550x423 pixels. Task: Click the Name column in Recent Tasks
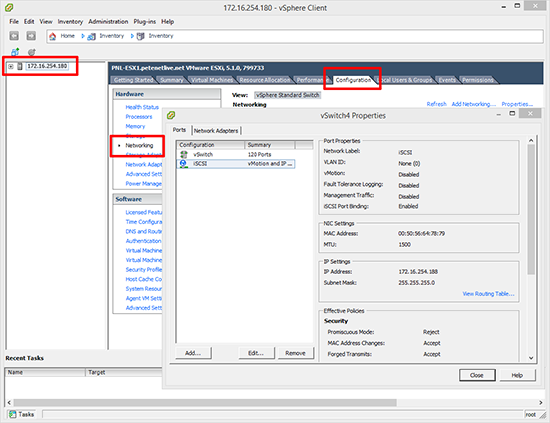[x=45, y=372]
